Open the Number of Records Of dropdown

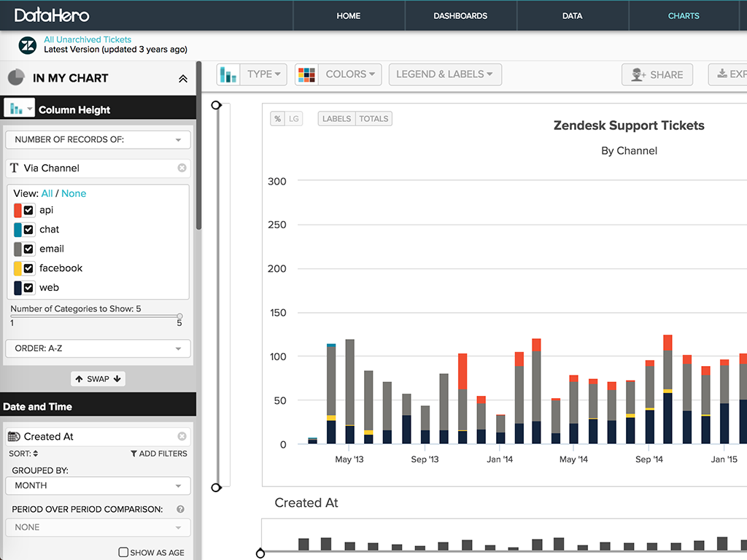click(98, 139)
